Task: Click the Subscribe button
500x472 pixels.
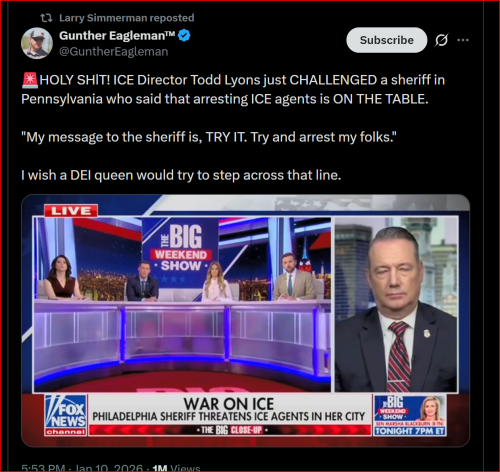Action: pos(386,40)
